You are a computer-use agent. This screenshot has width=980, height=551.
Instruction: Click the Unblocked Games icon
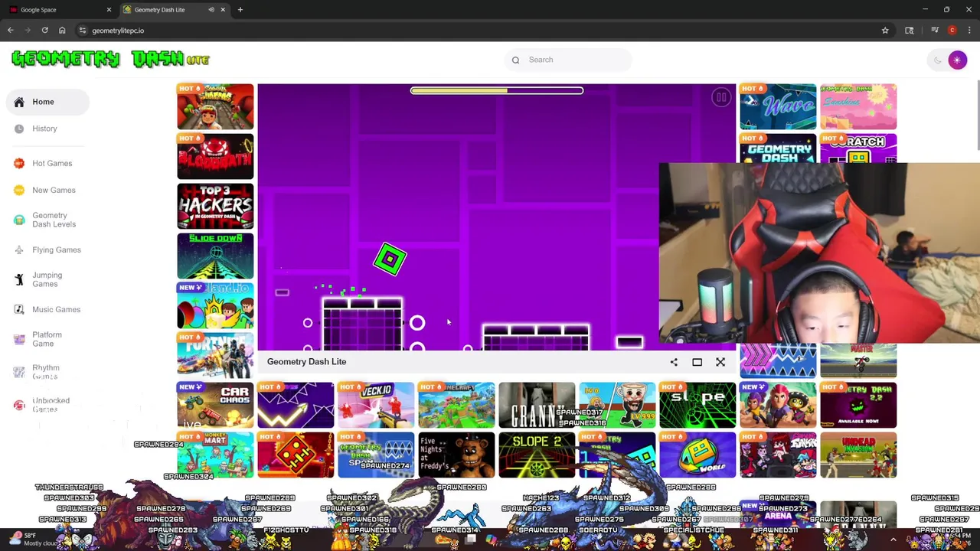(x=19, y=405)
